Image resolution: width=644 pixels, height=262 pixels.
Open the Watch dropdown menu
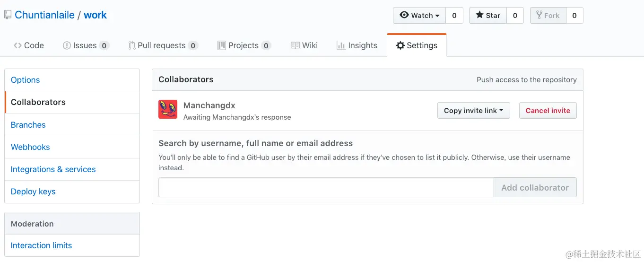[419, 15]
